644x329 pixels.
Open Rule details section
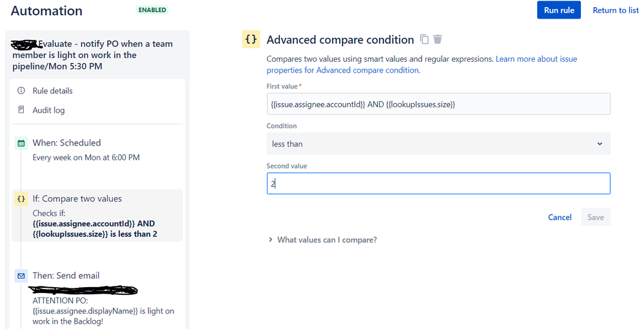click(52, 91)
